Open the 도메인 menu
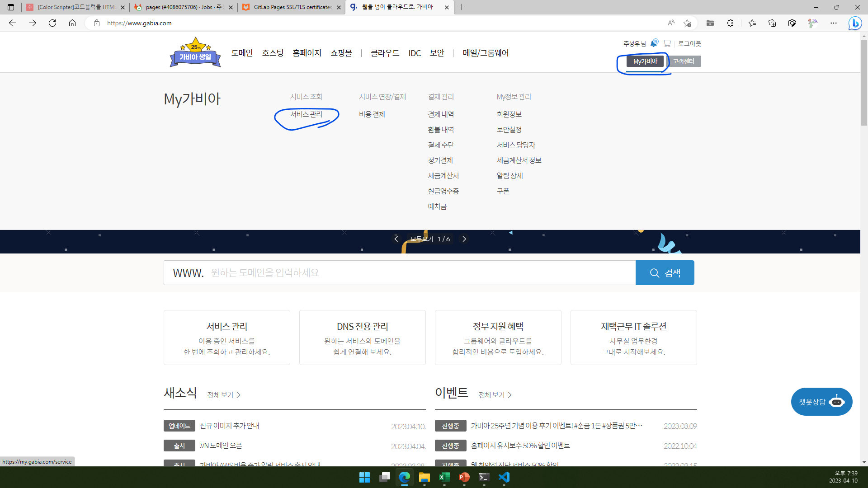The image size is (868, 488). coord(242,53)
